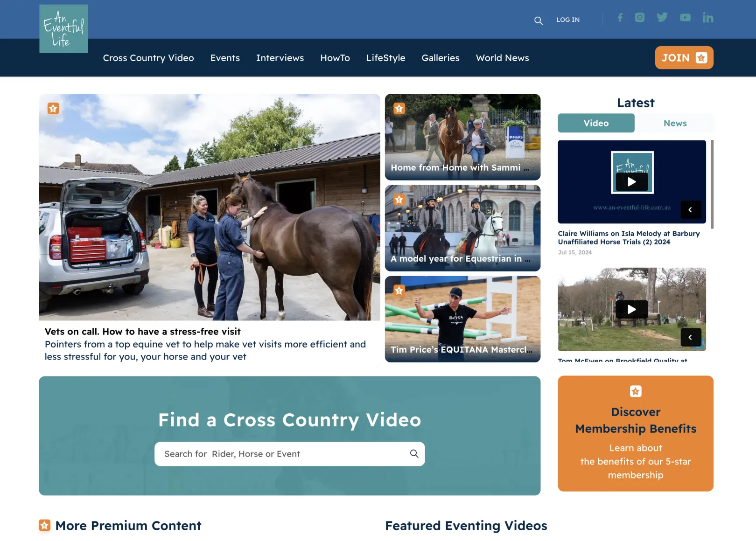The height and width of the screenshot is (541, 756).
Task: Click the Latest panel scrollbar
Action: pyautogui.click(x=712, y=184)
